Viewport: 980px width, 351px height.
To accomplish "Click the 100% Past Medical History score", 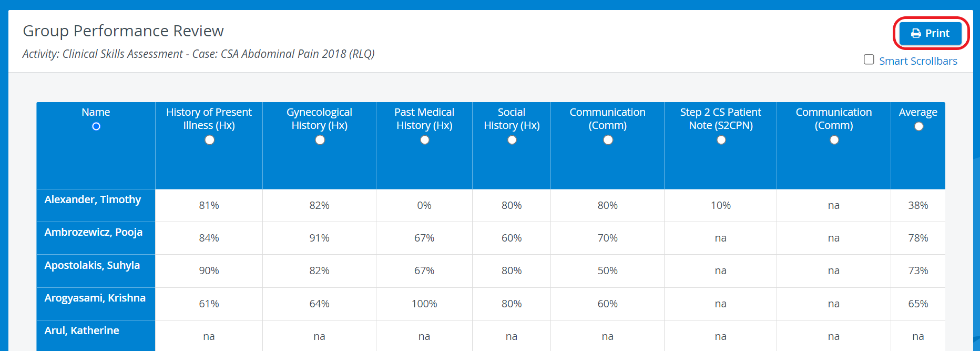I will click(x=424, y=304).
